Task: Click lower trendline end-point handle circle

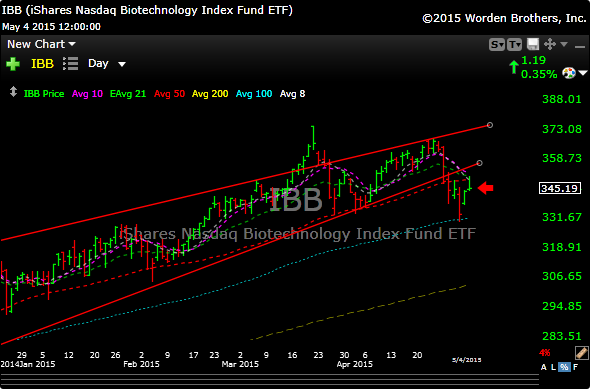Action: click(x=479, y=163)
